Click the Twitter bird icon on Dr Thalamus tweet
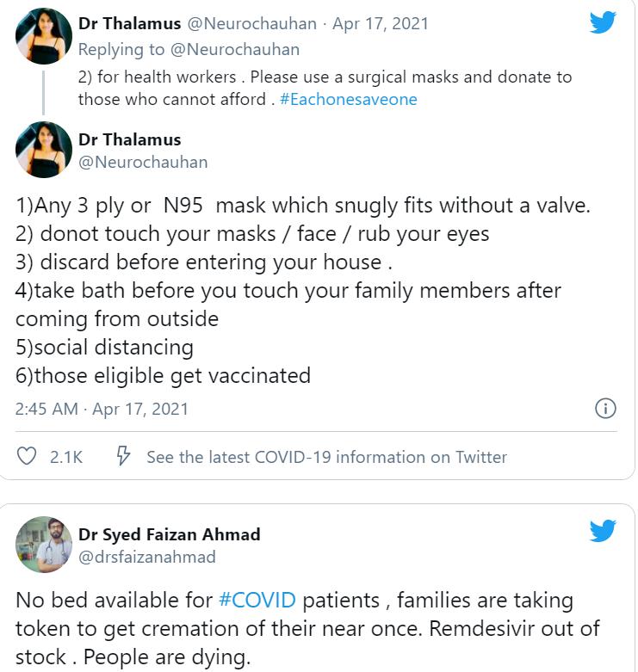The height and width of the screenshot is (672, 638). [x=604, y=22]
